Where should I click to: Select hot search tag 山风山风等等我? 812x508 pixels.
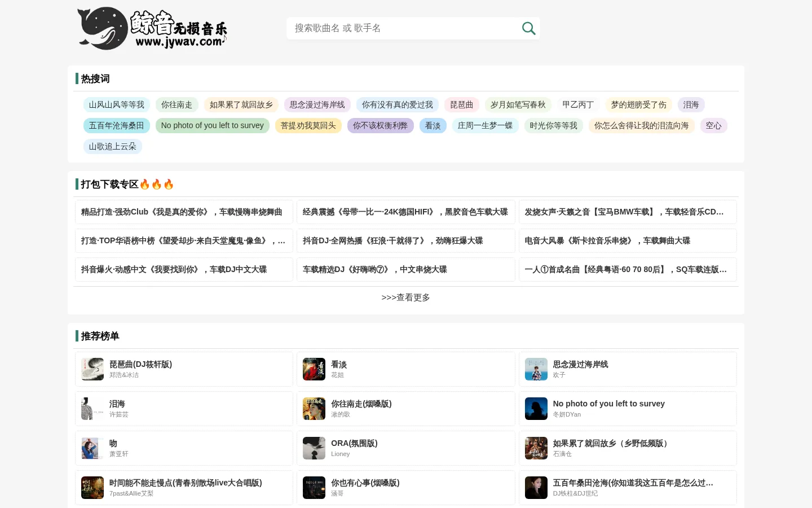pyautogui.click(x=117, y=104)
